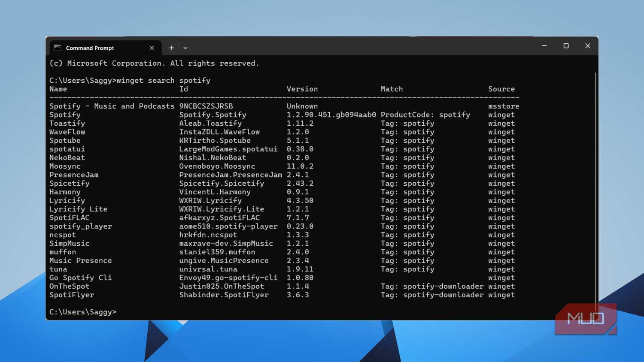The height and width of the screenshot is (362, 644).
Task: Click the 'Music Presence' name
Action: (x=81, y=260)
